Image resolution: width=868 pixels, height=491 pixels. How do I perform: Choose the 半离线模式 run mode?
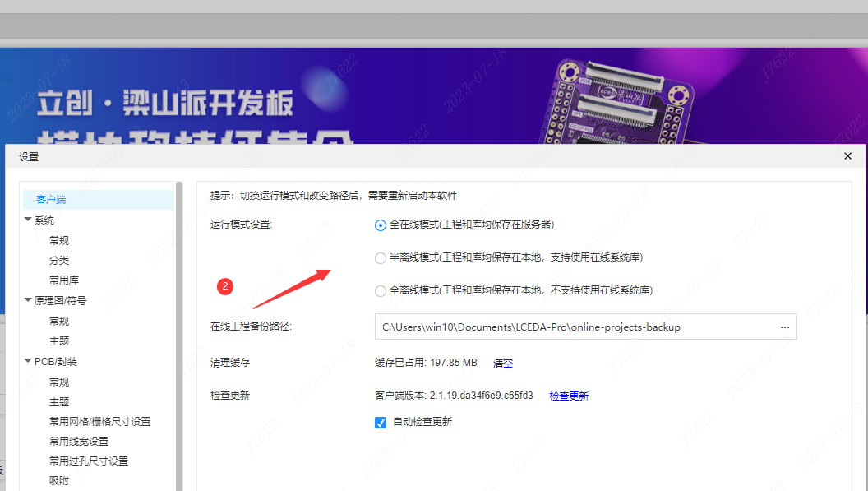[x=381, y=258]
